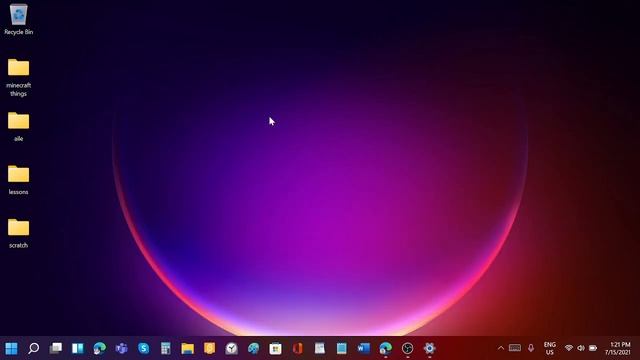Open Settings gear on taskbar
Viewport: 640px width, 360px height.
429,348
